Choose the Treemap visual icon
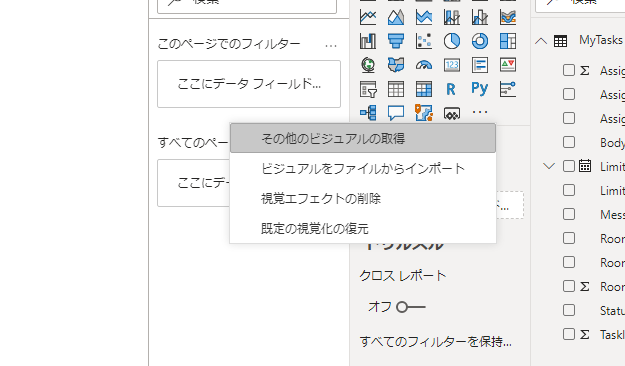Screen dimensions: 625x366 coord(508,41)
